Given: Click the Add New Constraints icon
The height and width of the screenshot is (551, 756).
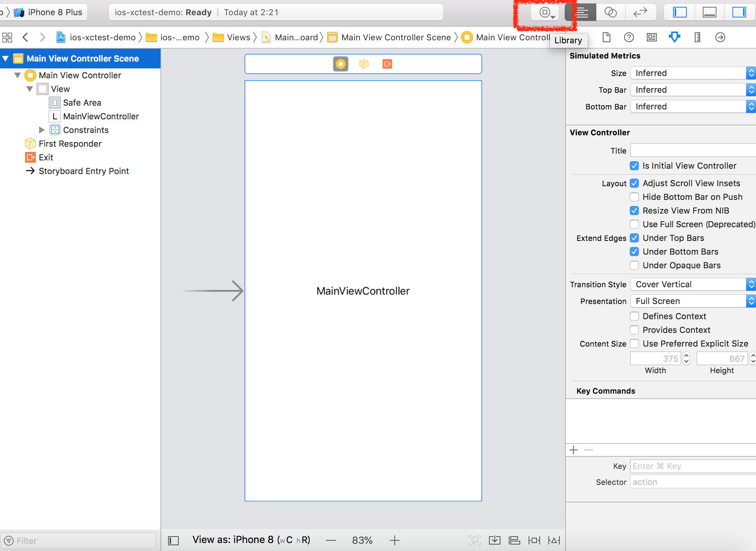Looking at the screenshot, I should point(534,540).
